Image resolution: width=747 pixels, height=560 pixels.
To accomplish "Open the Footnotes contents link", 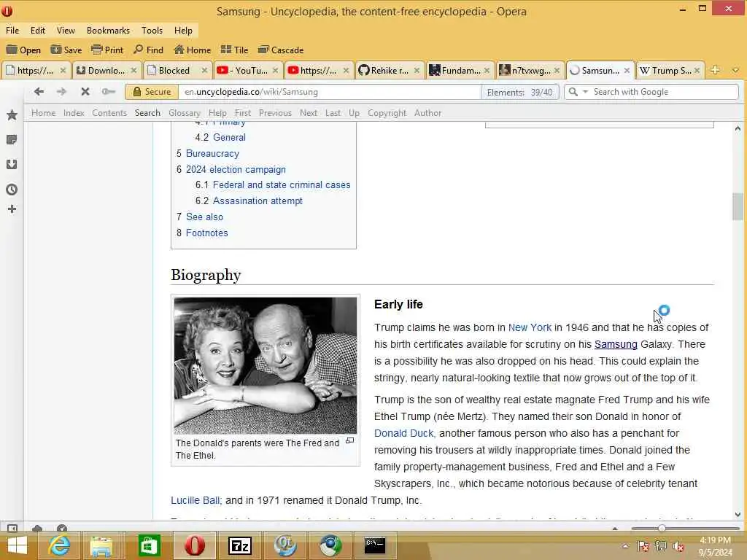I will click(206, 233).
